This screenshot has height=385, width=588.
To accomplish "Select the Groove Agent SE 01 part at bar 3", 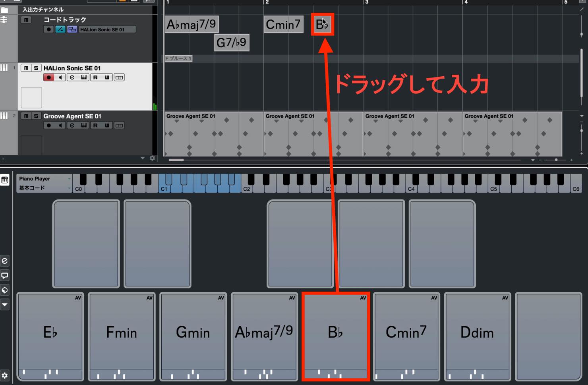I will (x=413, y=134).
